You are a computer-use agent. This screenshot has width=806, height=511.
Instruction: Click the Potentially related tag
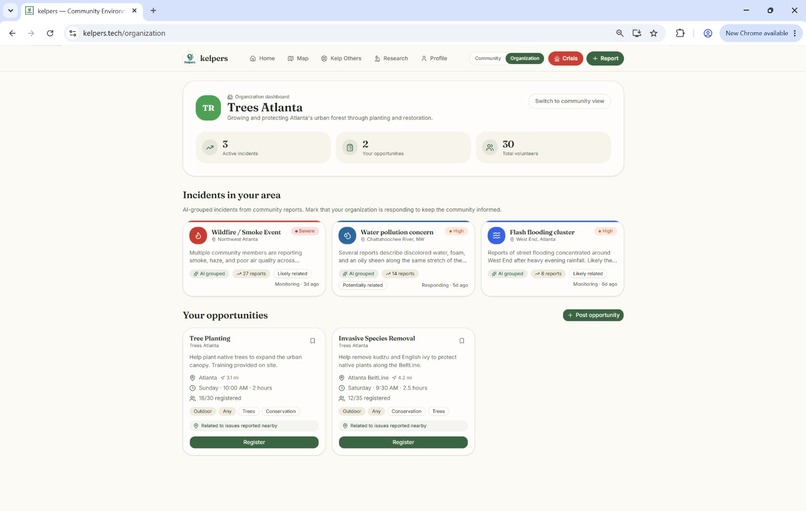pos(362,285)
